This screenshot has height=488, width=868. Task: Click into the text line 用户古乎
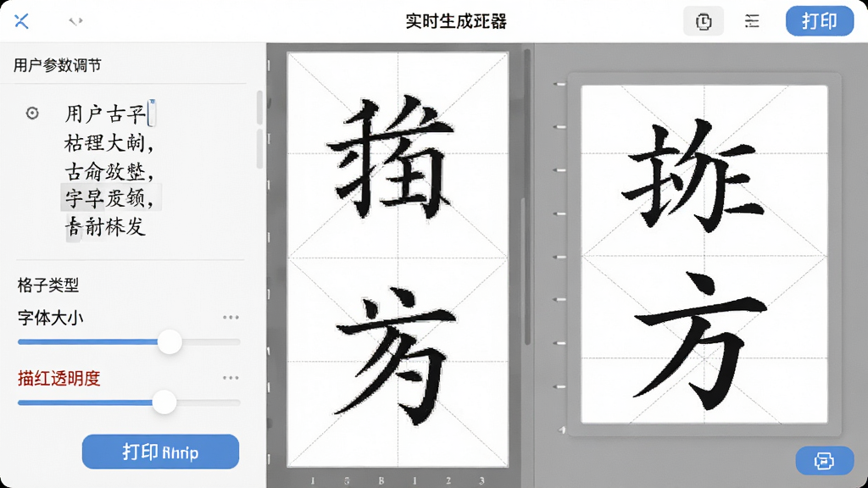(x=106, y=114)
